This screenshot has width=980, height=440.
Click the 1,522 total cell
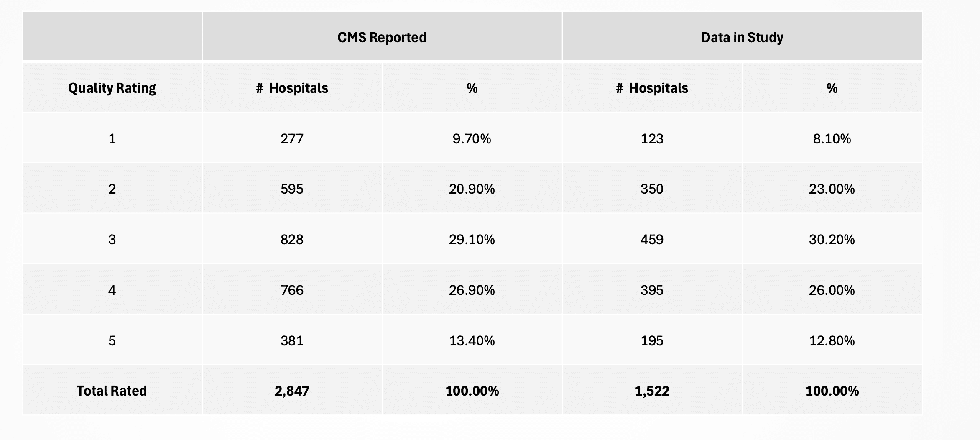pyautogui.click(x=652, y=391)
